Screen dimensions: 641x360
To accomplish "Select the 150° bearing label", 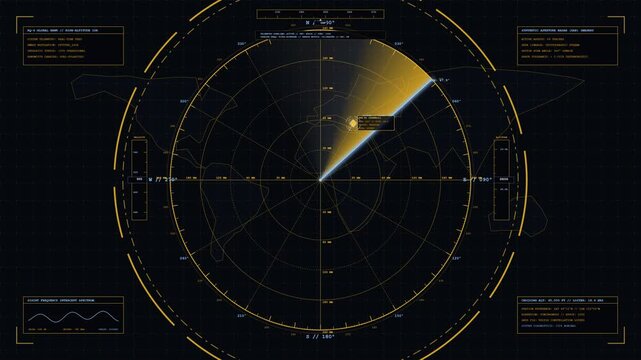I will [399, 315].
